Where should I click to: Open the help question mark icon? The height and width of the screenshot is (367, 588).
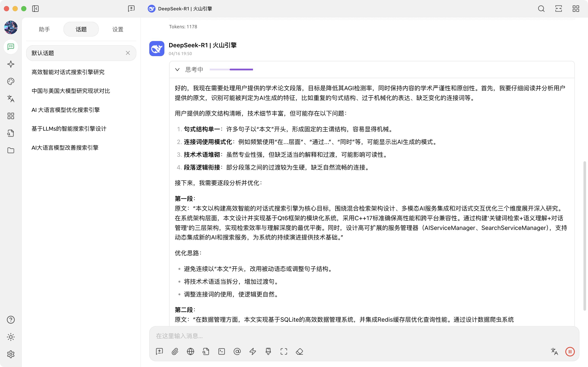tap(11, 320)
